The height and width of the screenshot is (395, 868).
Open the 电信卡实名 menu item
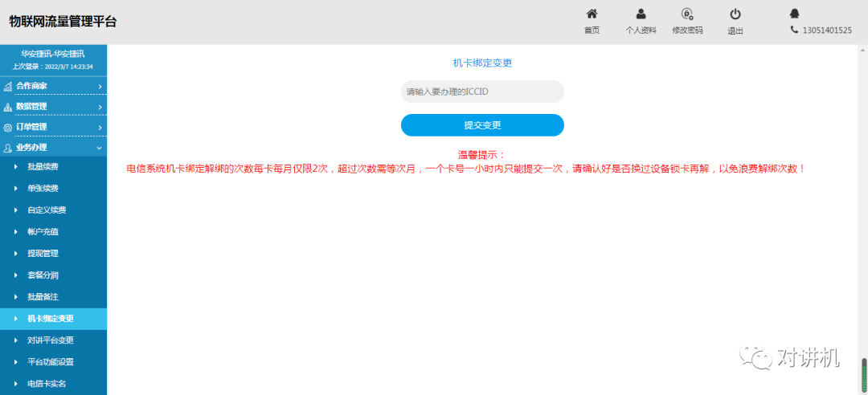click(x=53, y=384)
